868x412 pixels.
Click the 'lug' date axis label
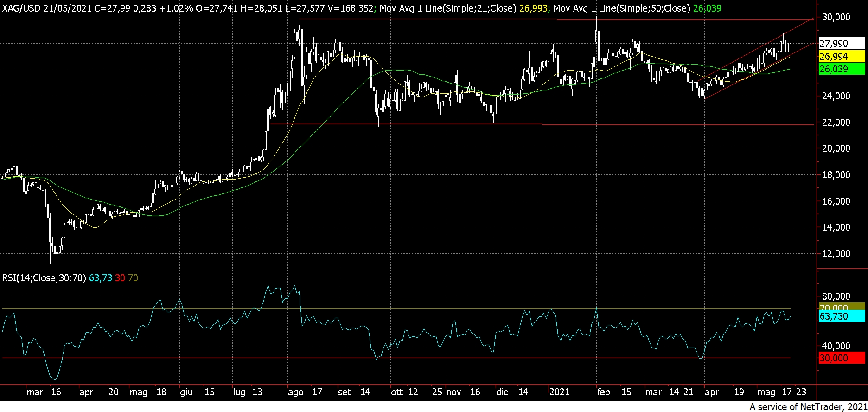(239, 393)
